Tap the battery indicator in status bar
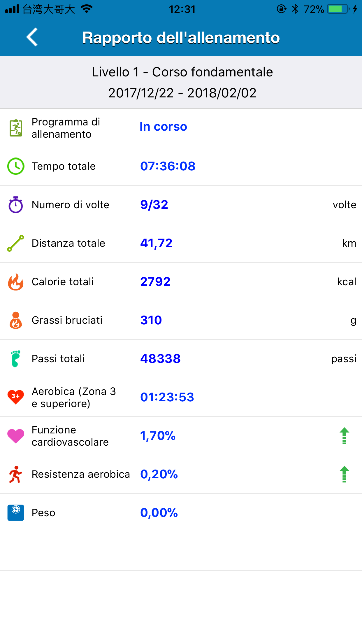362x644 pixels. point(338,9)
